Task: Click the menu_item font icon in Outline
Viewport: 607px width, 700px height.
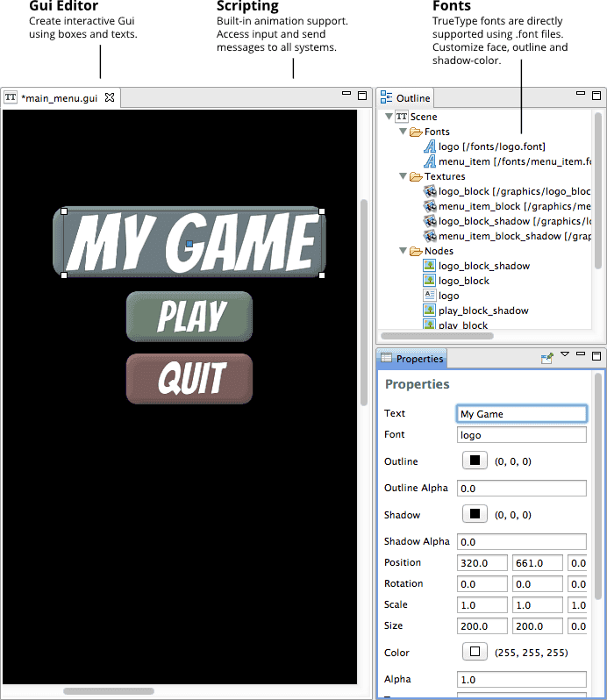Action: click(430, 161)
